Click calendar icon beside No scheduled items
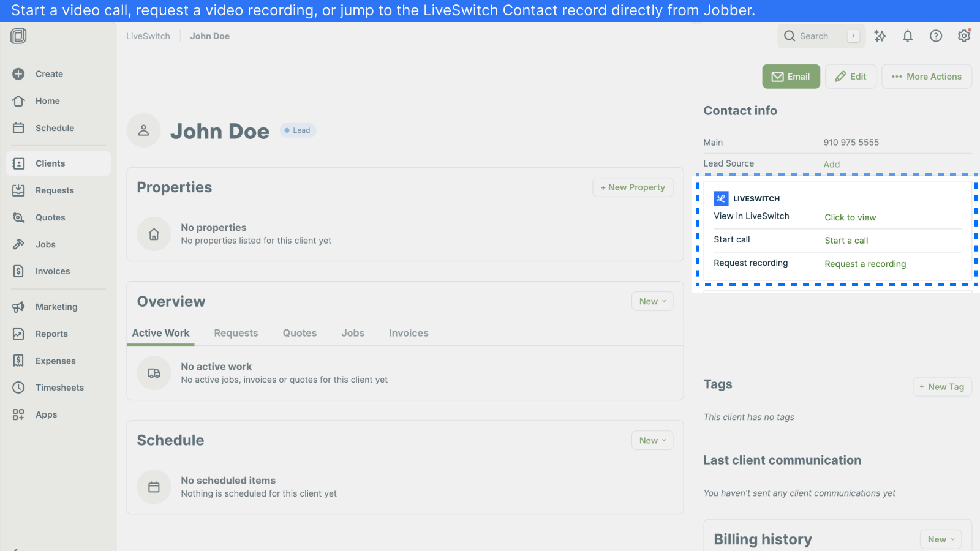The height and width of the screenshot is (551, 980). pos(154,487)
